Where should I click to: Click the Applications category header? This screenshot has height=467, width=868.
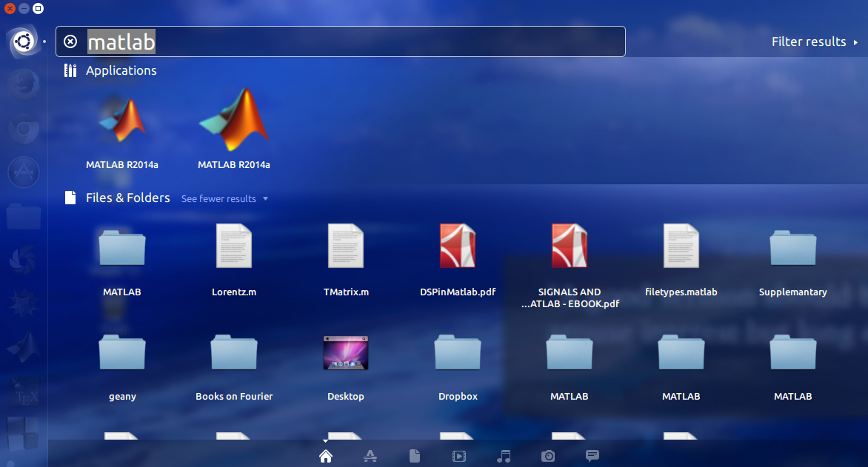point(121,70)
